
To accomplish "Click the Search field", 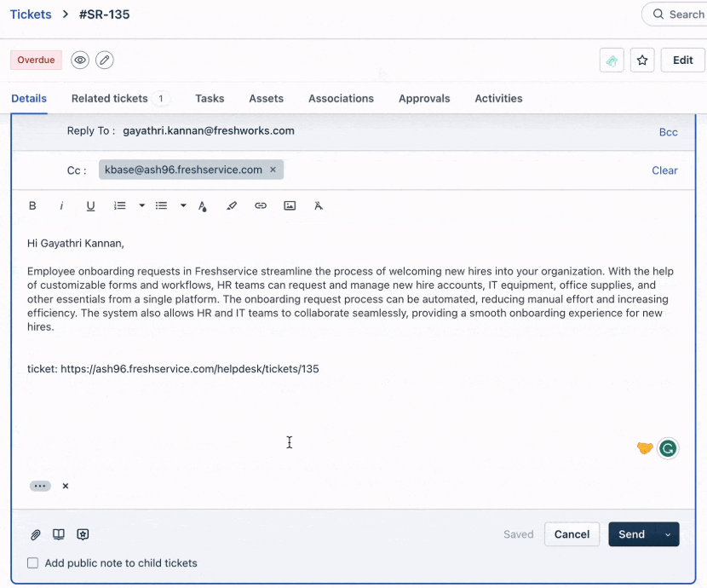I will tap(675, 14).
